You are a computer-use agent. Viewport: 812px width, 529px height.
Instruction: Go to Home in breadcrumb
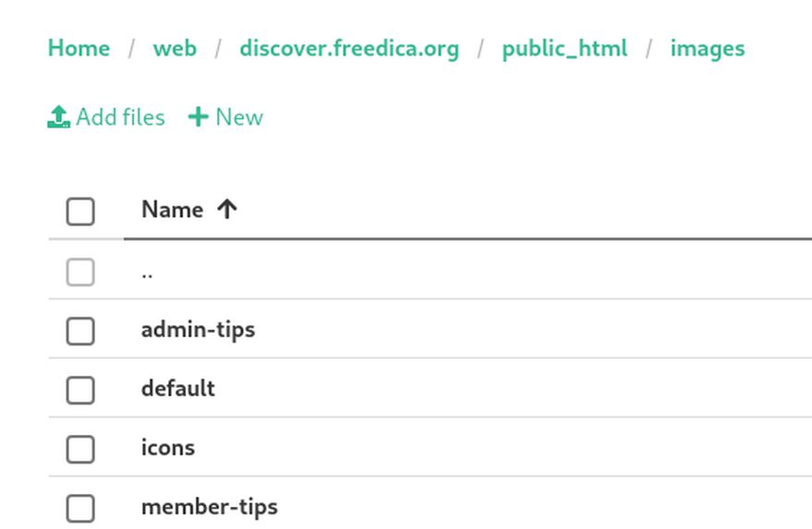(79, 48)
